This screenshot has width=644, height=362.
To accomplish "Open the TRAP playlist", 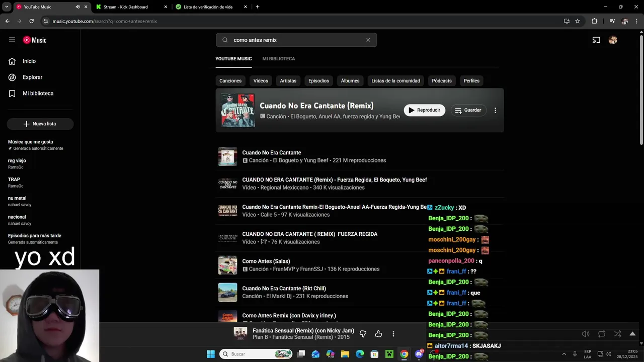I will coord(40,182).
